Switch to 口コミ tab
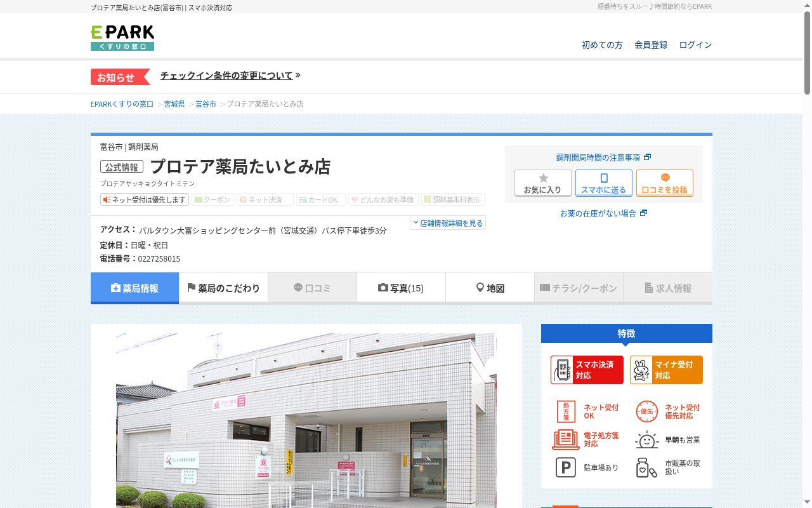Viewport: 812px width, 508px height. pos(312,288)
